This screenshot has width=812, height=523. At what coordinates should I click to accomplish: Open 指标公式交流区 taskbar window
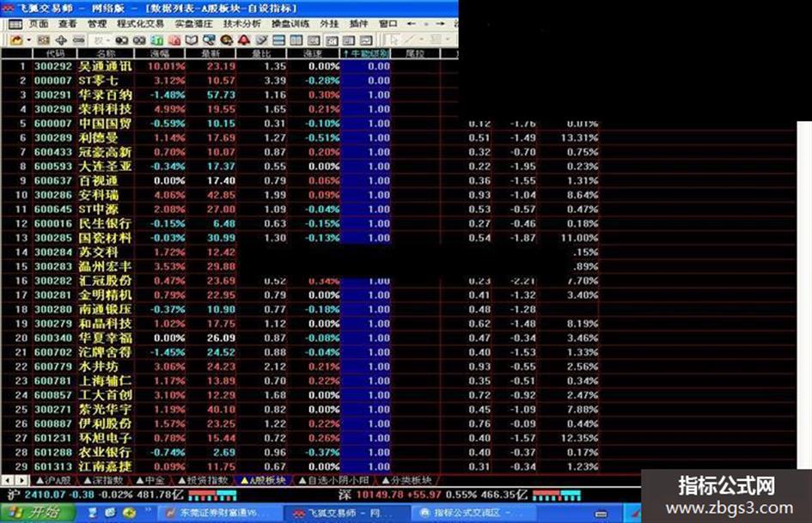[x=473, y=514]
